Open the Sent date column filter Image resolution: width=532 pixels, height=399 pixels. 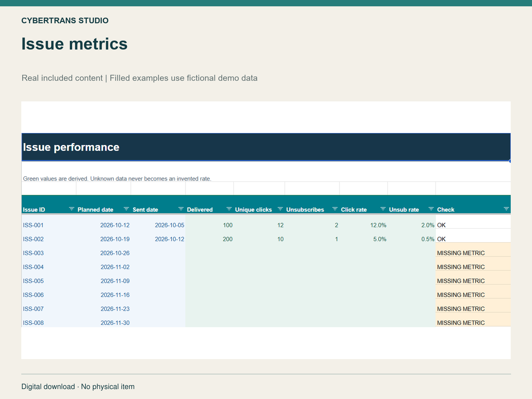tap(181, 209)
